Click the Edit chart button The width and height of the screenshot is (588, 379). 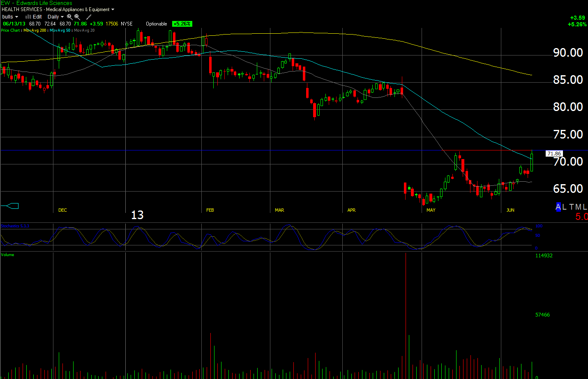tap(37, 17)
